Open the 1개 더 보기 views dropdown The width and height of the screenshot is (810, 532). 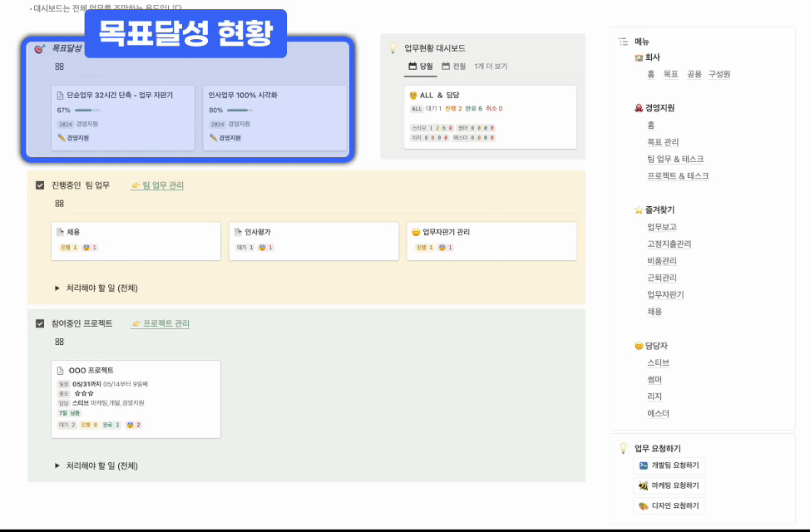tap(491, 66)
